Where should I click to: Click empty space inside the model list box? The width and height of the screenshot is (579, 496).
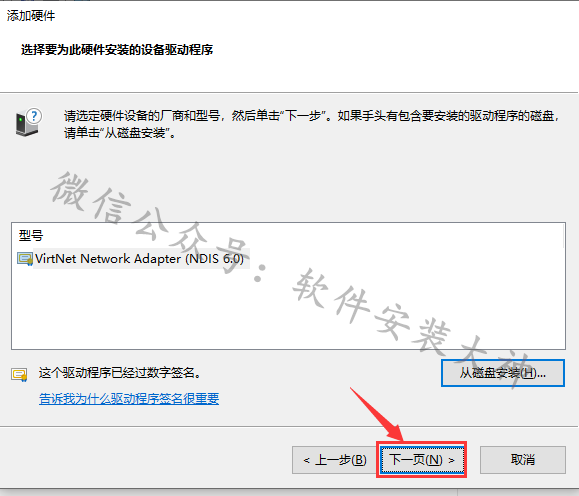point(288,310)
